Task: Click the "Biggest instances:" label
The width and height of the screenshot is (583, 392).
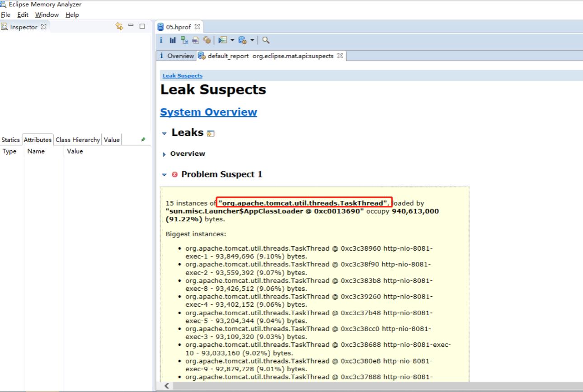Action: coord(196,234)
